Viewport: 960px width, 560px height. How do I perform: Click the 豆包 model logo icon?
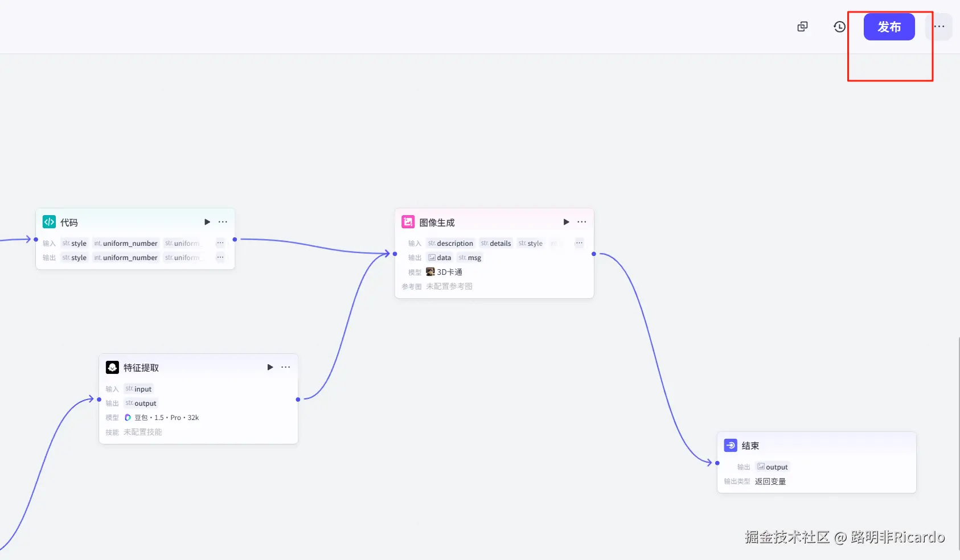point(128,418)
